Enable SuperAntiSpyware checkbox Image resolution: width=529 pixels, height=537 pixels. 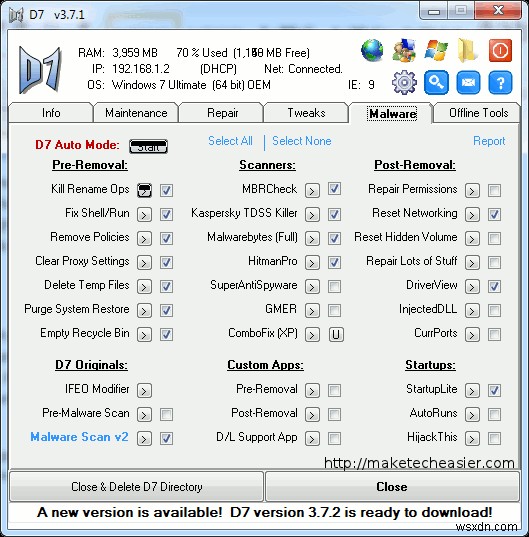click(x=334, y=287)
